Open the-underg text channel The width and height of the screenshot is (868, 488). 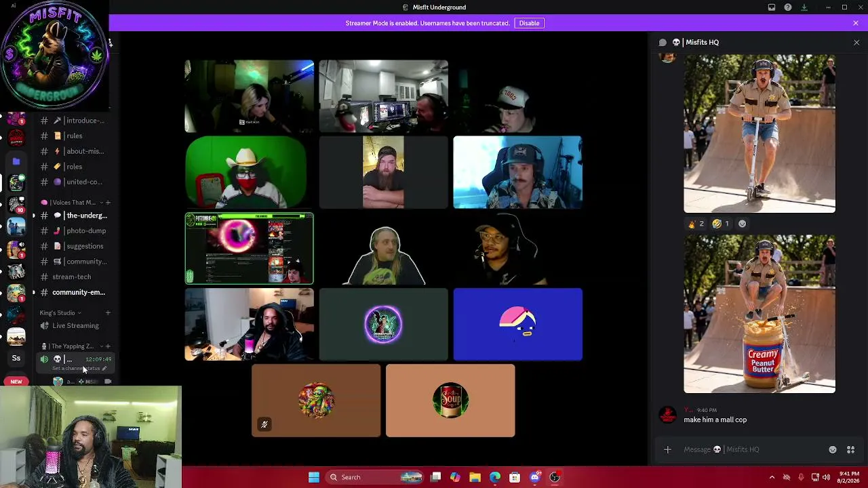[76, 216]
